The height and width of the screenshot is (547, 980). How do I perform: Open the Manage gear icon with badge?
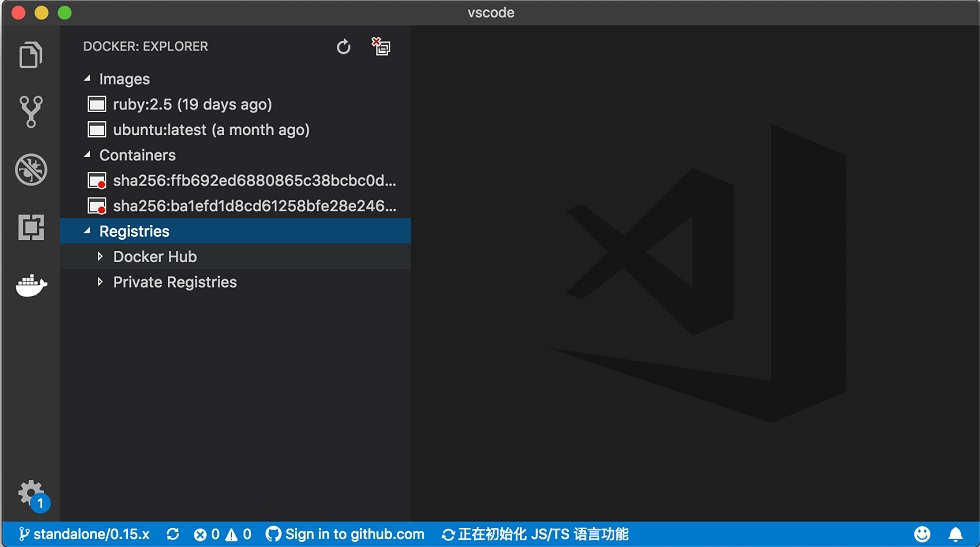pyautogui.click(x=32, y=495)
